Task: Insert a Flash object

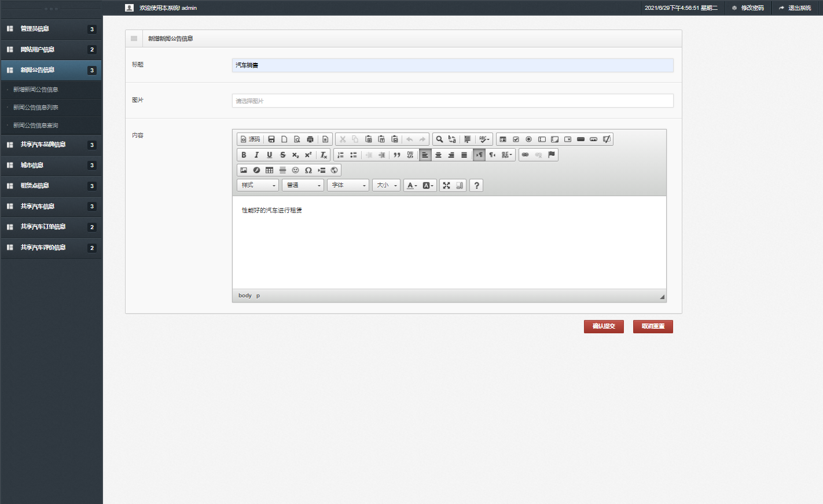Action: [x=256, y=170]
